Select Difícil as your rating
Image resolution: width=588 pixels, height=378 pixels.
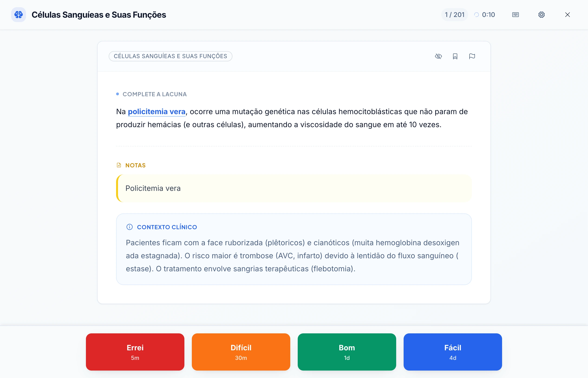click(241, 352)
